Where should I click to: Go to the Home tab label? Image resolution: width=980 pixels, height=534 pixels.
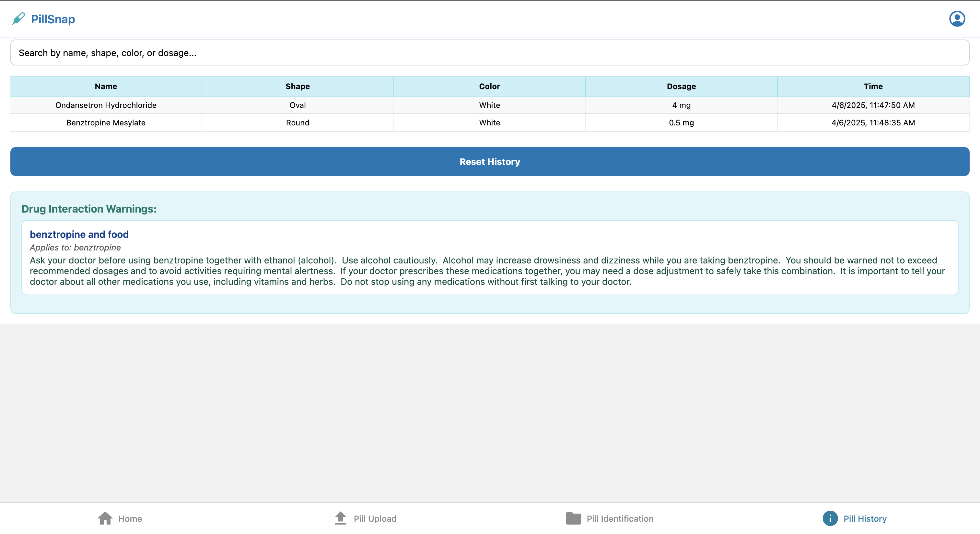(130, 518)
